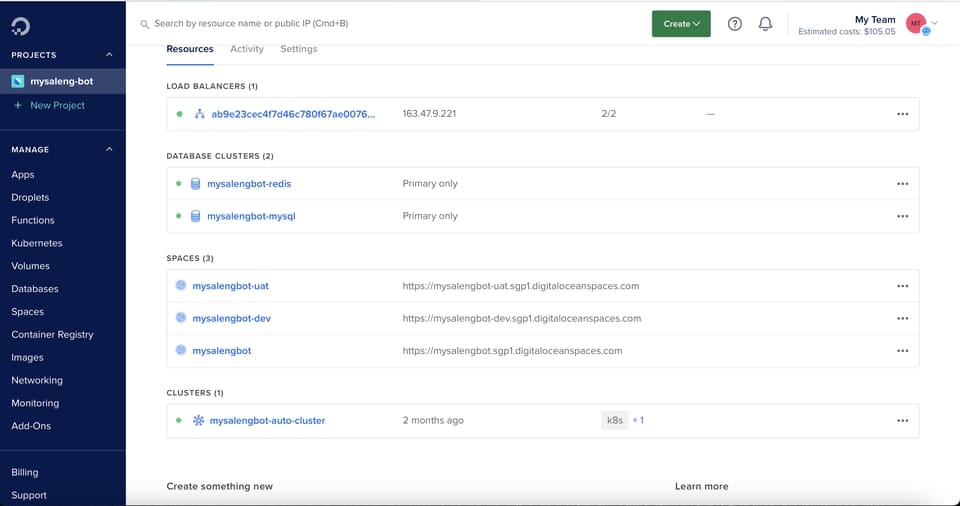Click the green status dot for mysalengbot-auto-cluster
The width and height of the screenshot is (960, 506).
179,420
